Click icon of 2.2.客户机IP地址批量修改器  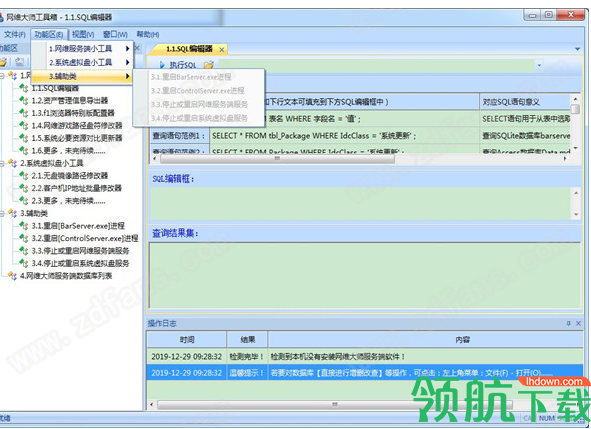pyautogui.click(x=24, y=188)
